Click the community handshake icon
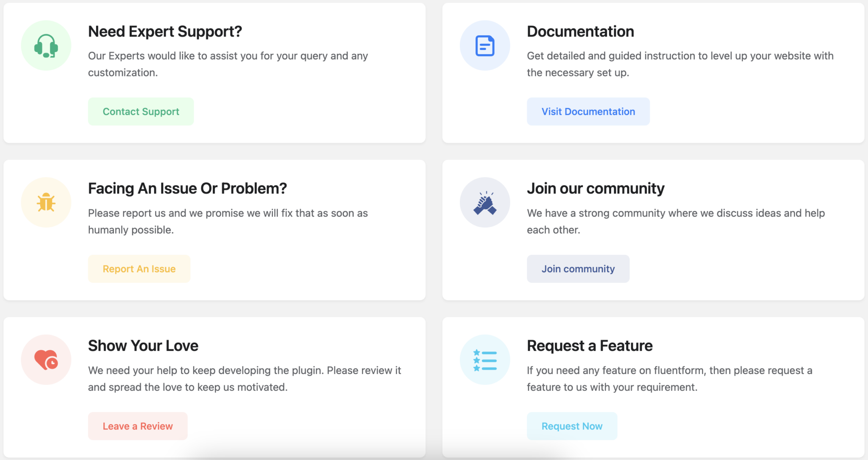The image size is (868, 460). click(485, 202)
